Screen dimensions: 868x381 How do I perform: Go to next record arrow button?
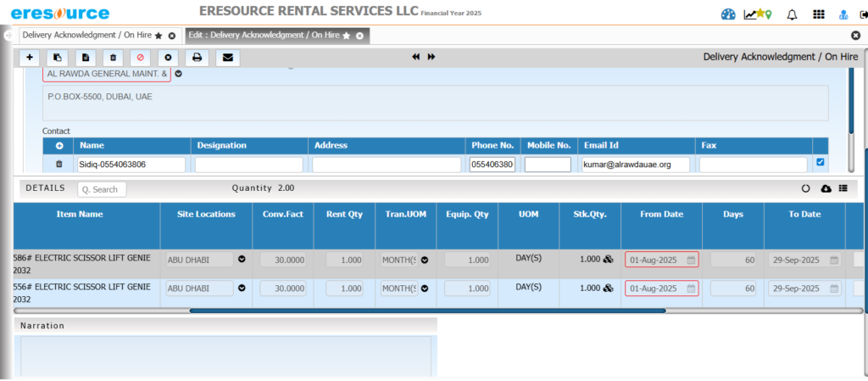(x=431, y=57)
